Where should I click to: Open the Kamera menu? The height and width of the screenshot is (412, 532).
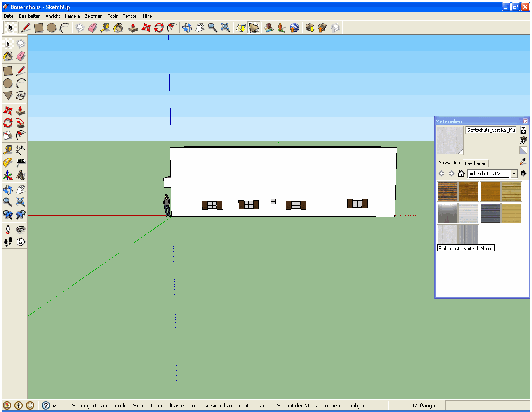(x=72, y=16)
